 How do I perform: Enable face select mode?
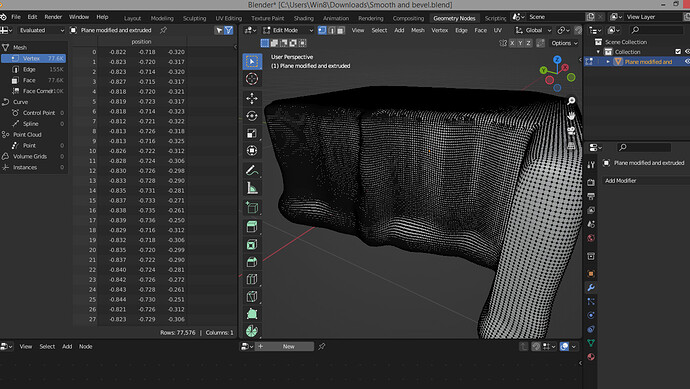pos(340,30)
